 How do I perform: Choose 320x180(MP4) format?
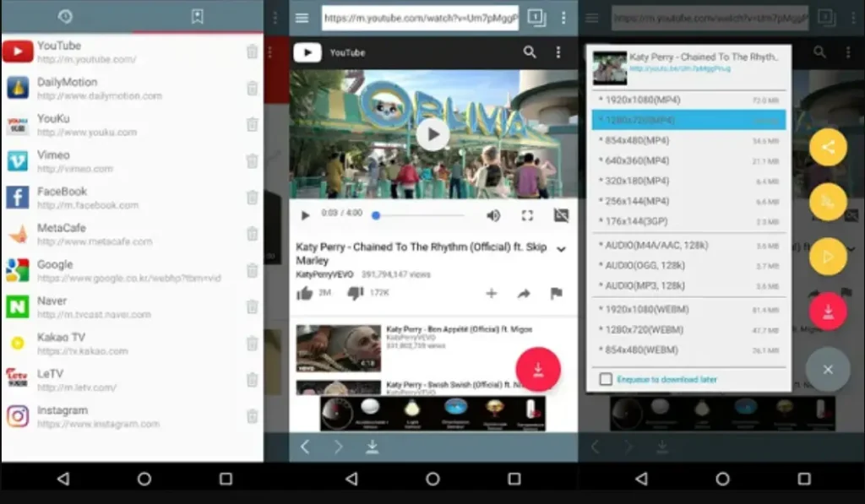(688, 181)
